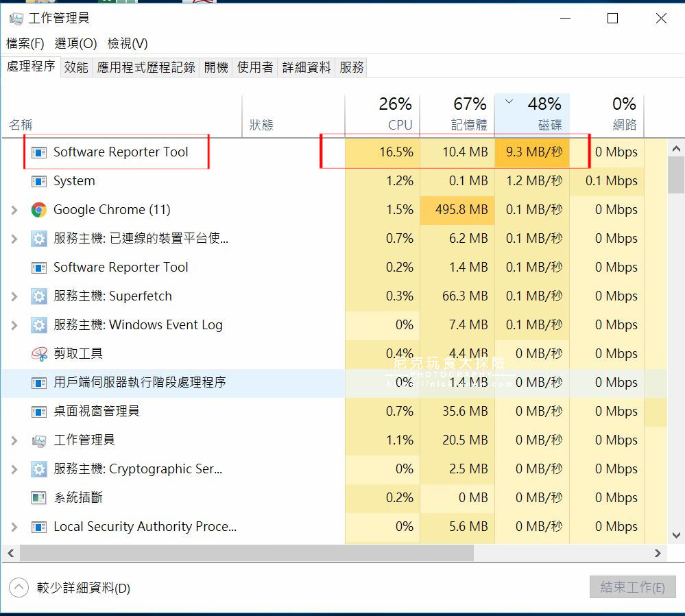Expand the Google Chrome (11) process group
This screenshot has width=685, height=616.
14,210
